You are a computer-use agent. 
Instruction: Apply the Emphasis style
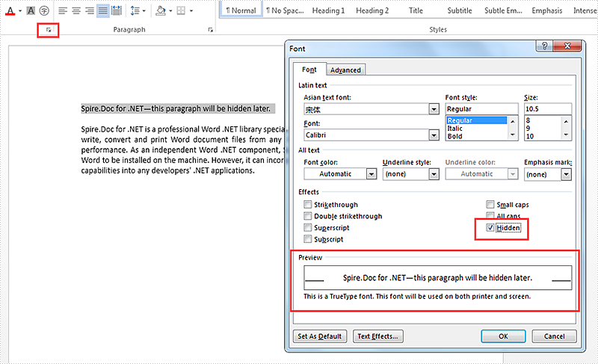click(x=547, y=10)
